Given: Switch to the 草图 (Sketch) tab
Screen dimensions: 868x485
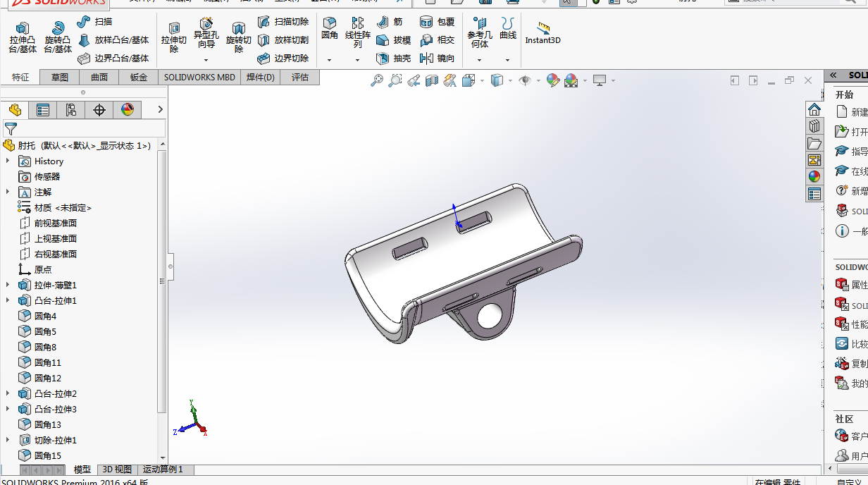Looking at the screenshot, I should [60, 78].
